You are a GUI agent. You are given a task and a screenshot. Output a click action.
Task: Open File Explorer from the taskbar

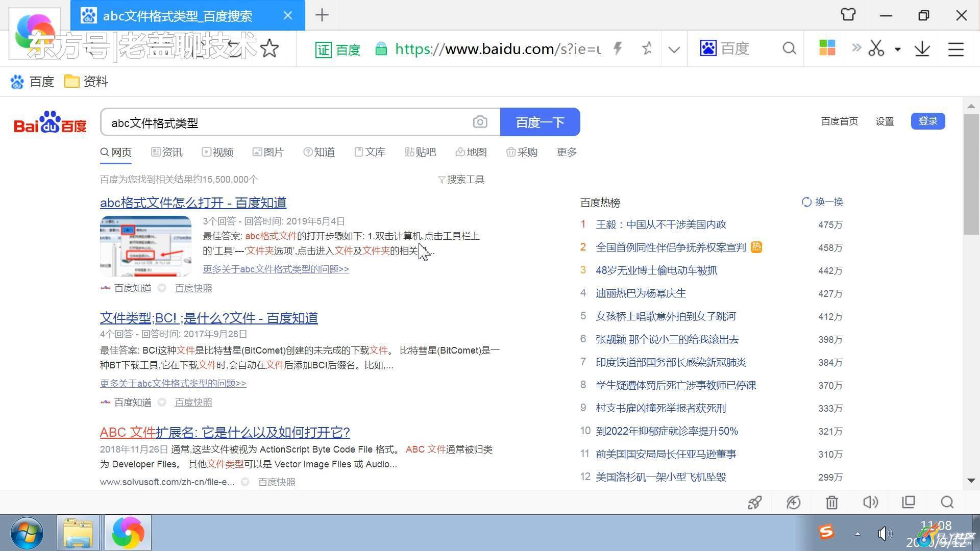(78, 533)
